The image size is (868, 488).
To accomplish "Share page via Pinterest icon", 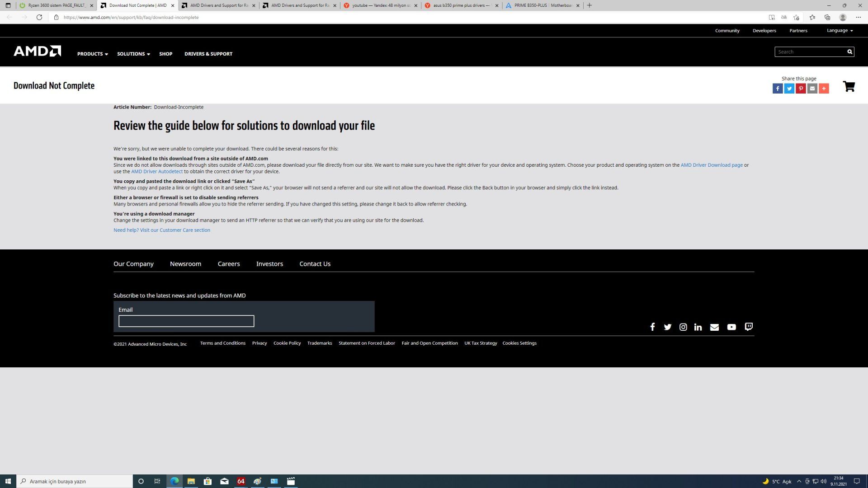I will pos(801,89).
